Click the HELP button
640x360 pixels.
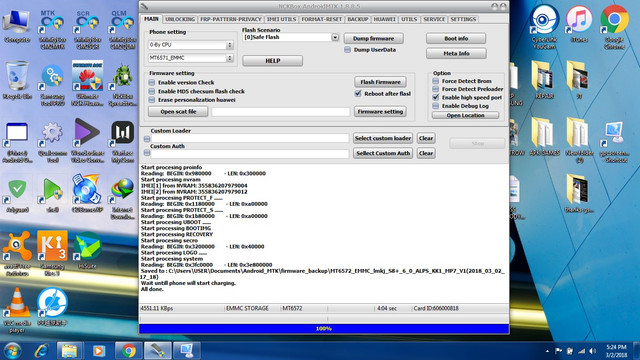(273, 61)
